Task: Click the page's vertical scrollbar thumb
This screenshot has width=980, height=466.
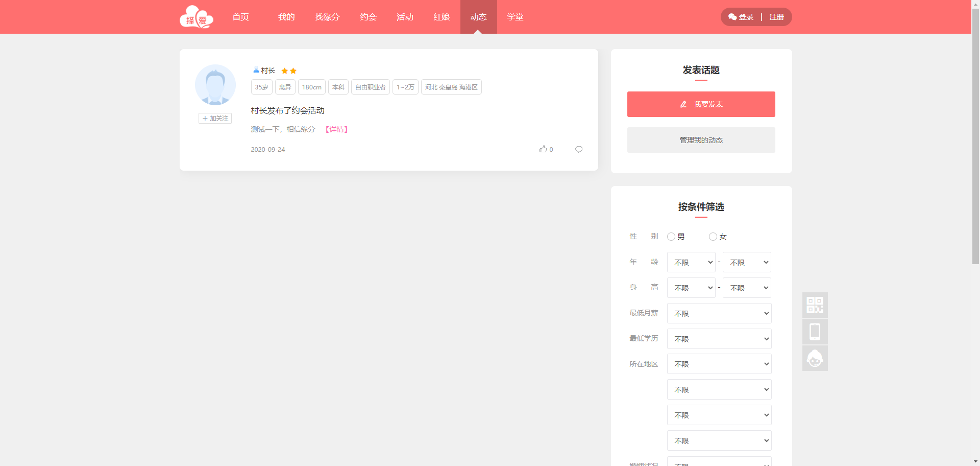Action: [975, 133]
